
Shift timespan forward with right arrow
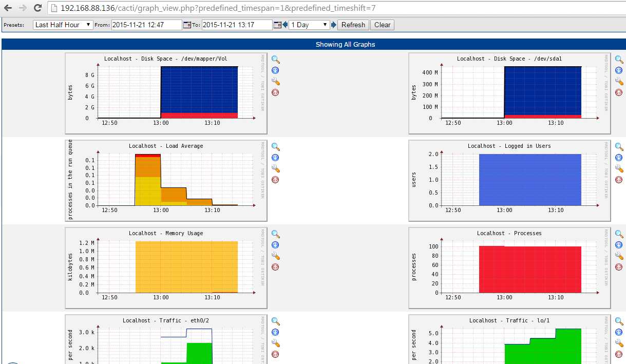coord(334,25)
